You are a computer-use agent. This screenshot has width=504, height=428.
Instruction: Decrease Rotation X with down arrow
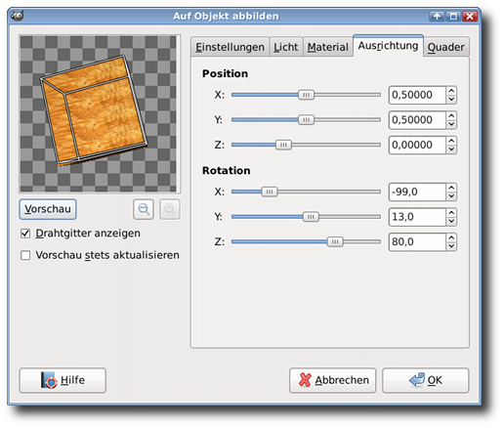[451, 195]
